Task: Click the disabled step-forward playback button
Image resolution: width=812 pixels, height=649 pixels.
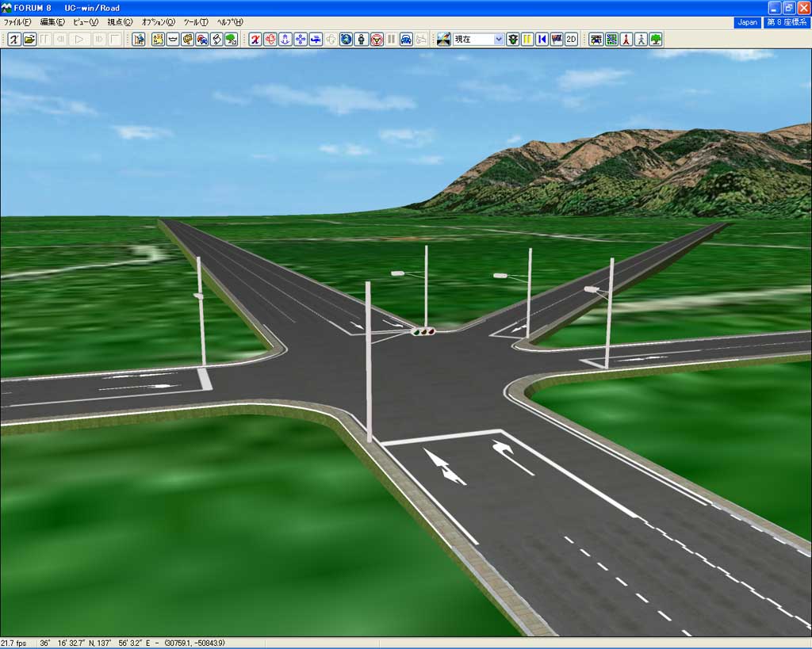Action: 99,40
